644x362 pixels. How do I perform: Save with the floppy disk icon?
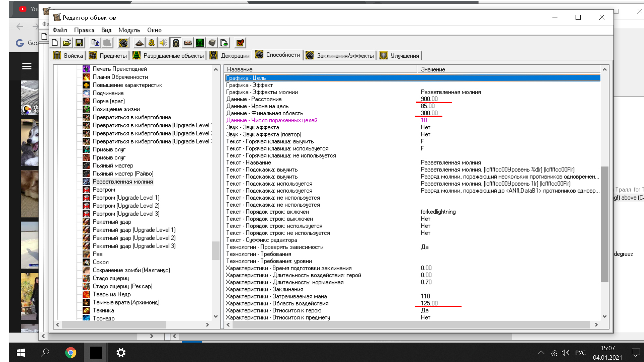click(79, 43)
